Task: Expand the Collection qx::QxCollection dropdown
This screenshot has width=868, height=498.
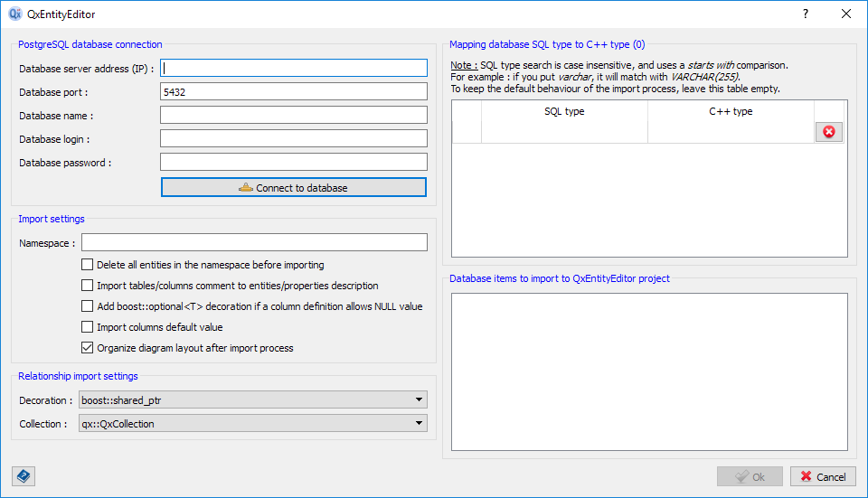Action: click(x=252, y=423)
